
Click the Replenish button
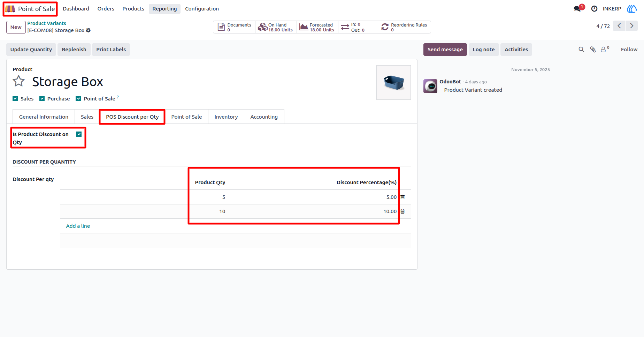[74, 50]
